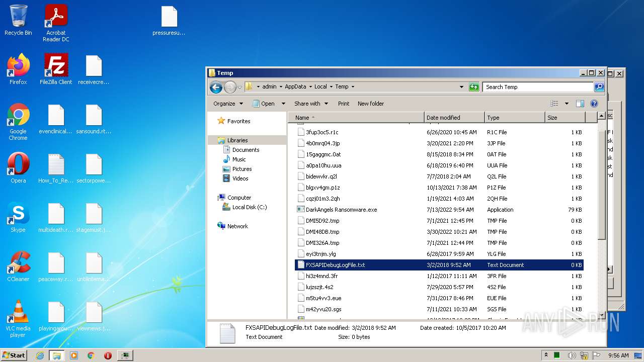Select Local Disk (C:) in sidebar
Image resolution: width=644 pixels, height=362 pixels.
click(x=250, y=207)
